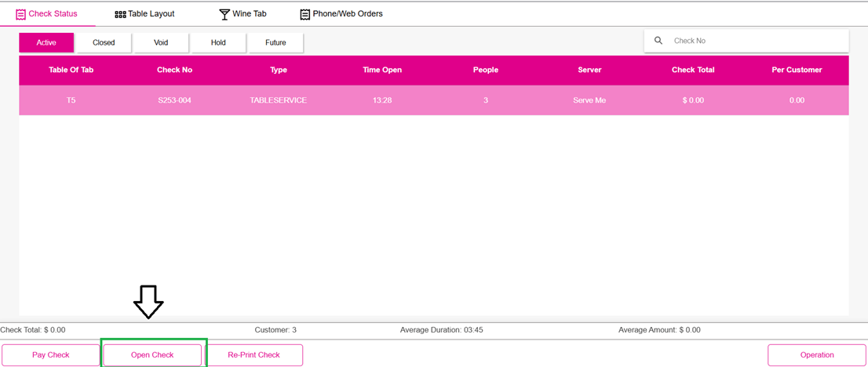Screen dimensions: 868x367
Task: Click the Open Check button
Action: [x=152, y=354]
